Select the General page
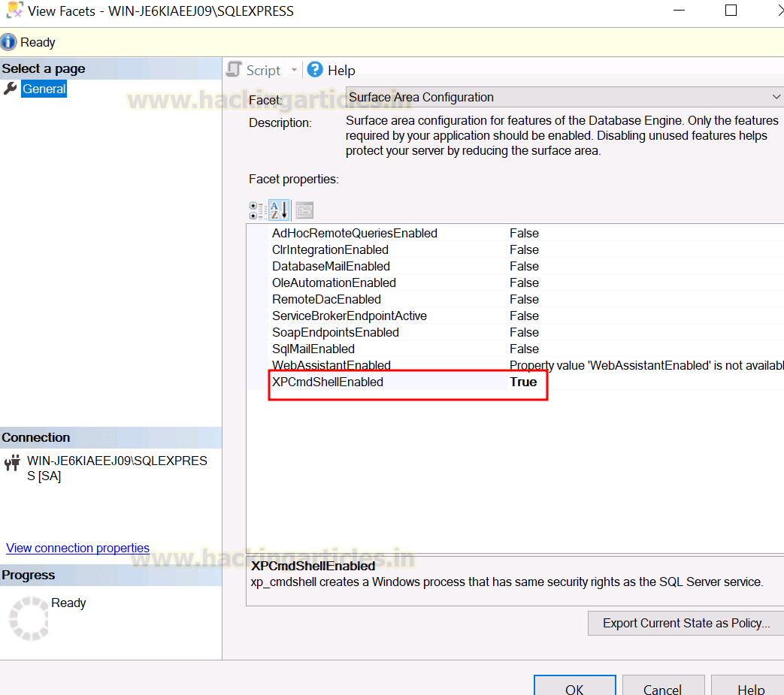Screen dimensions: 784x695 (44, 89)
